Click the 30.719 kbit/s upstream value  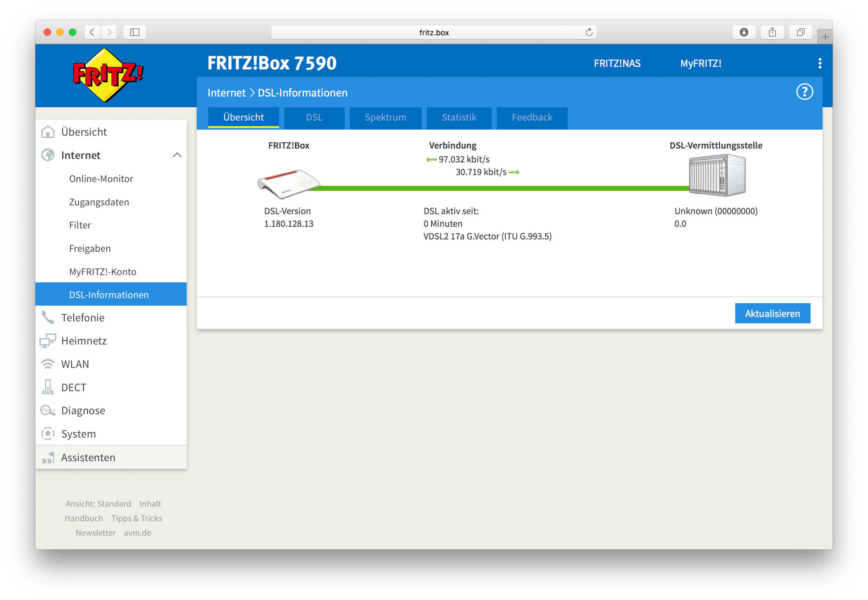[481, 172]
